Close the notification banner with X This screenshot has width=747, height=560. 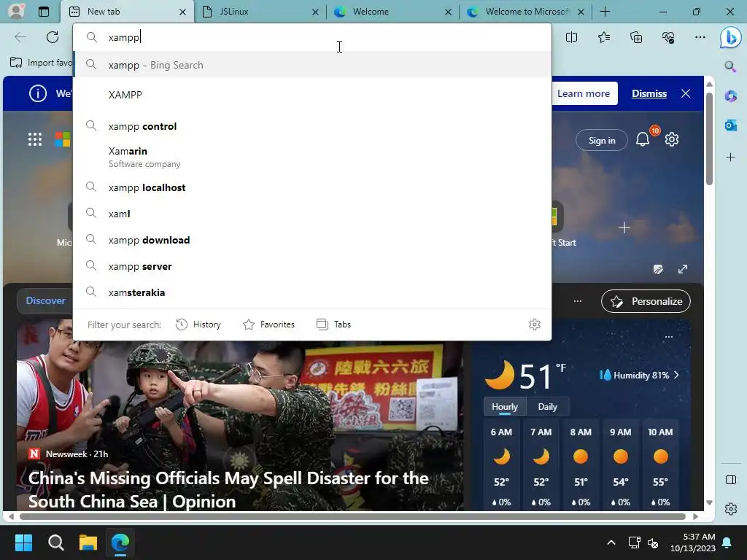point(686,93)
